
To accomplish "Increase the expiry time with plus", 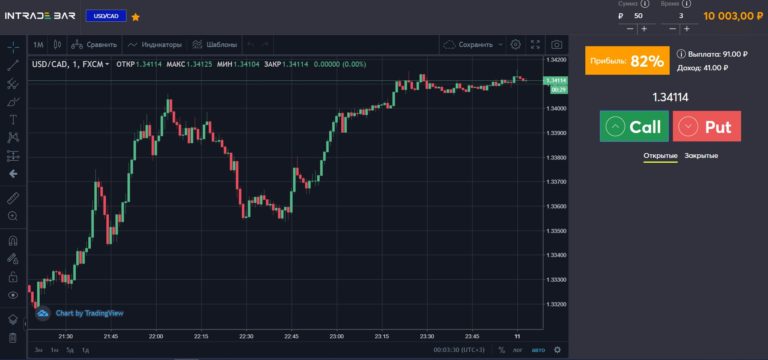I will pos(687,29).
